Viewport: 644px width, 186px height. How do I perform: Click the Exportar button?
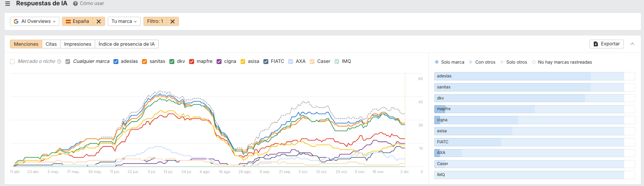(607, 44)
